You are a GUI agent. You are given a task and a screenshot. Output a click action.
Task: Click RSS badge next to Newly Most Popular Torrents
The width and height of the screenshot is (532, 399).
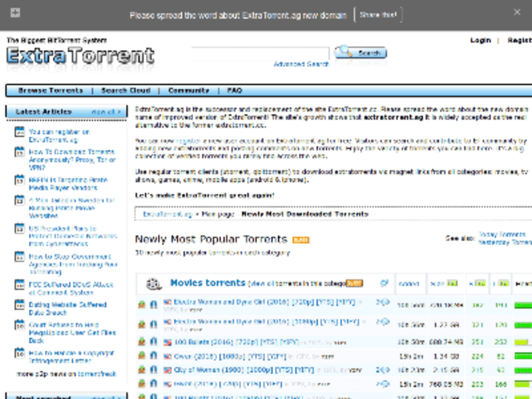[301, 240]
